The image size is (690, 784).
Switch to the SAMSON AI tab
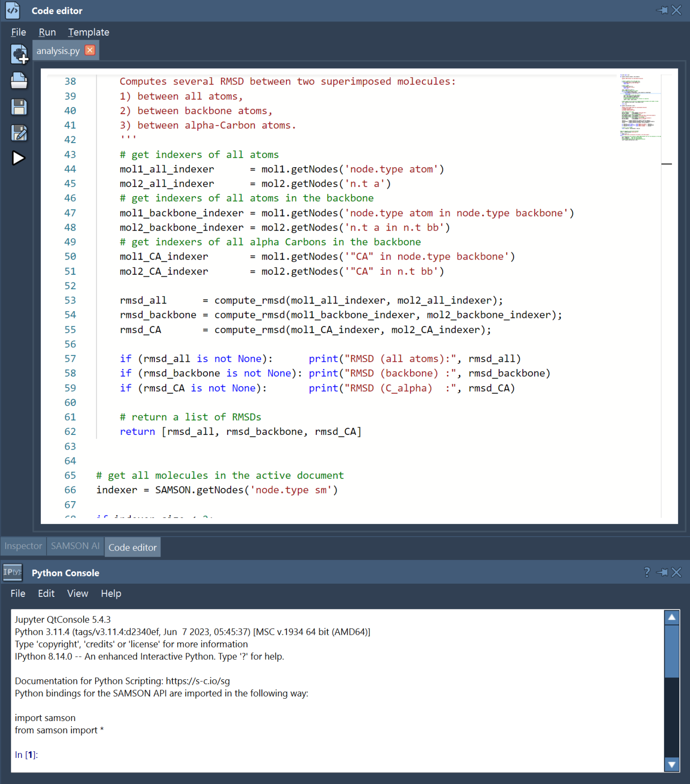(75, 546)
